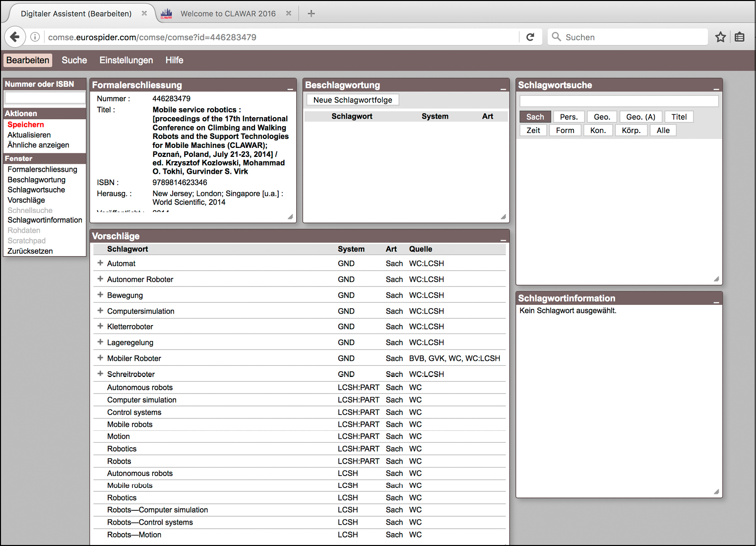Click the Schlagwortsuche panel resize handle

pyautogui.click(x=716, y=279)
